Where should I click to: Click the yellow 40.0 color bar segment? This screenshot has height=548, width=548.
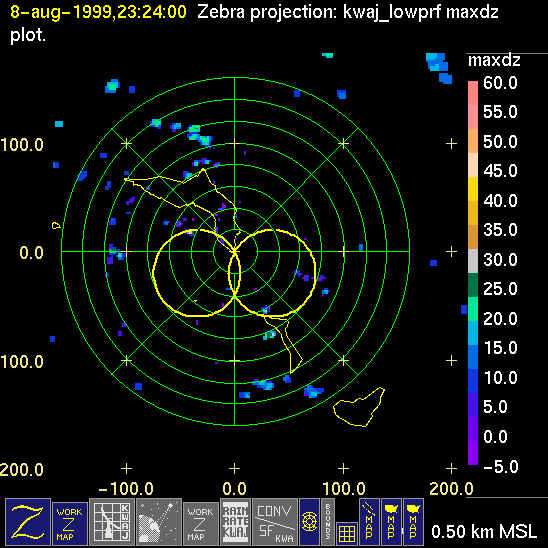[473, 189]
